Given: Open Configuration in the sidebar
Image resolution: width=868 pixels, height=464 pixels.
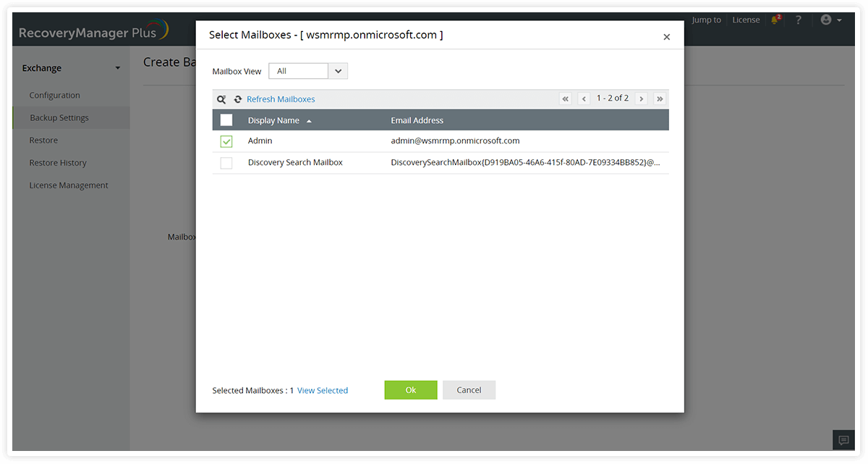Looking at the screenshot, I should click(x=55, y=95).
